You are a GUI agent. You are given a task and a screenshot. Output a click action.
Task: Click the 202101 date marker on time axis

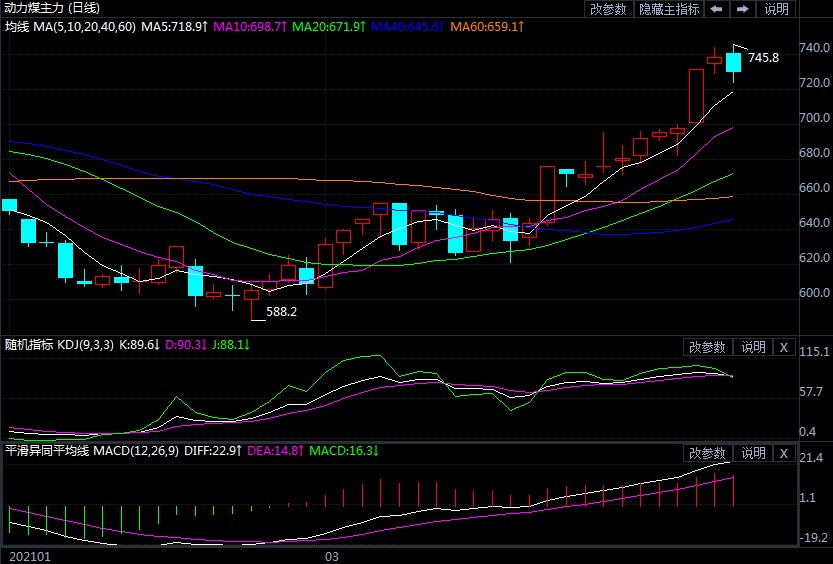27,555
